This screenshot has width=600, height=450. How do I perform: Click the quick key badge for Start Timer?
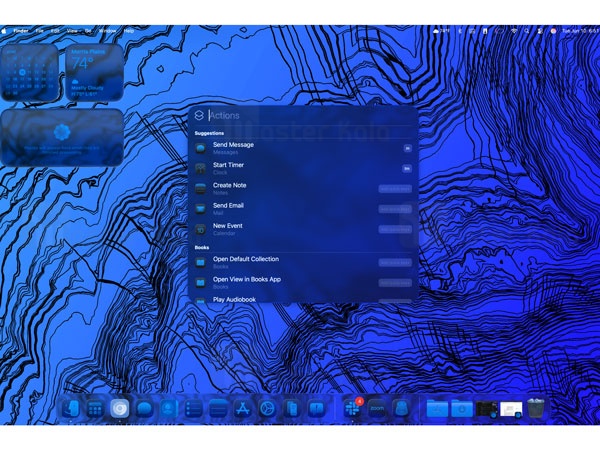(x=408, y=168)
